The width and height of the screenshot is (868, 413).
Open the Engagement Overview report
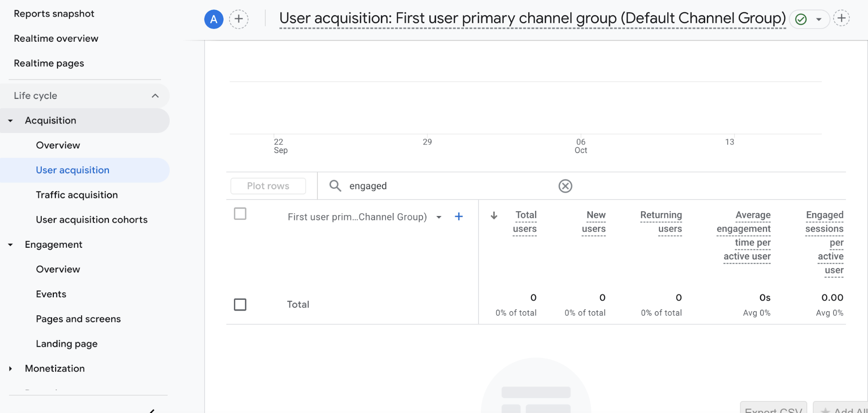58,269
